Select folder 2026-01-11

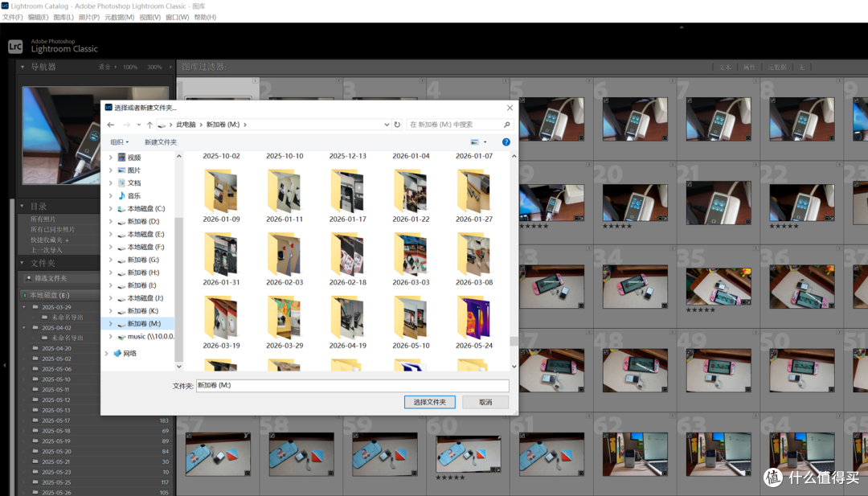click(285, 196)
